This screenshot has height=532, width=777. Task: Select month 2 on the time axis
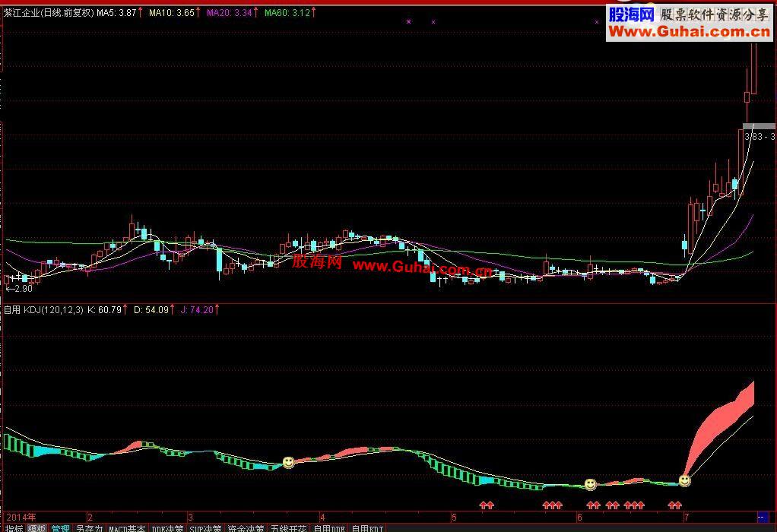(90, 517)
